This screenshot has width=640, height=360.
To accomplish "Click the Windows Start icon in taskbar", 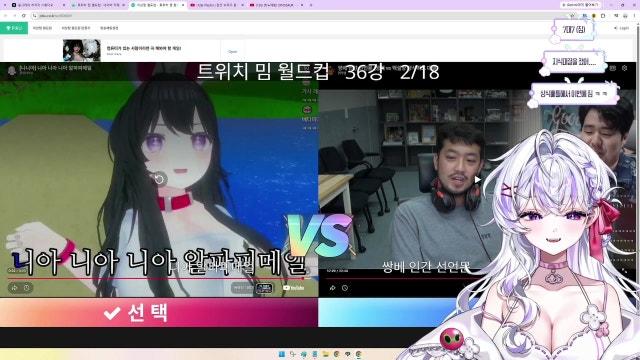I will [282, 354].
